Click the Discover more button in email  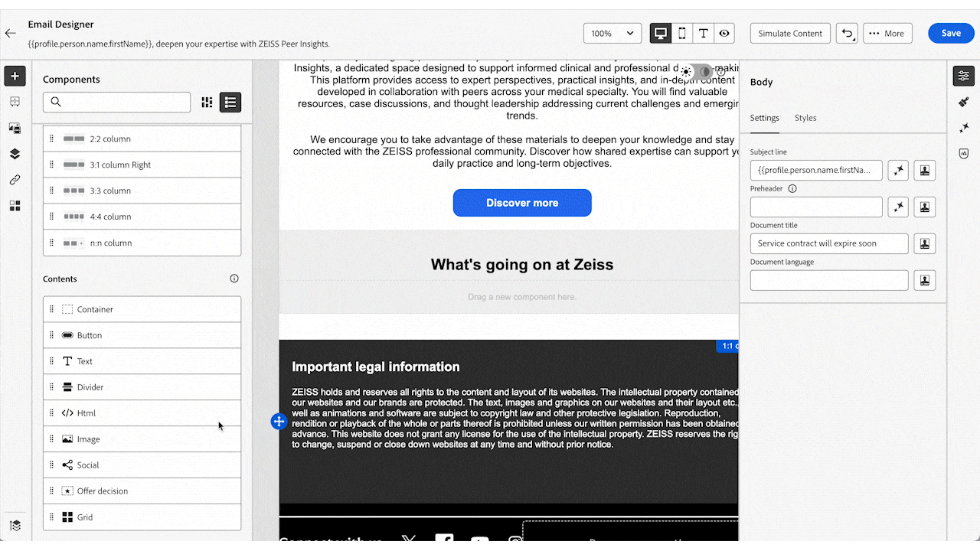tap(522, 203)
